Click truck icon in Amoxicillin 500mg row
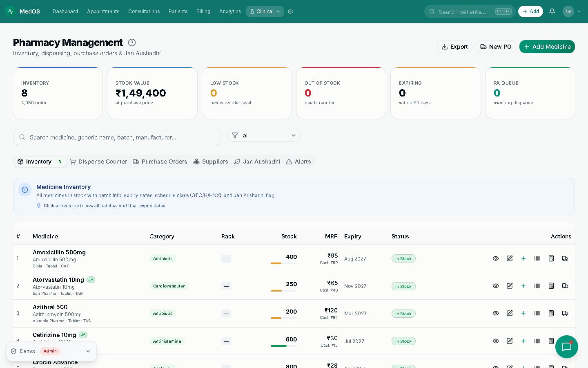 pos(565,258)
